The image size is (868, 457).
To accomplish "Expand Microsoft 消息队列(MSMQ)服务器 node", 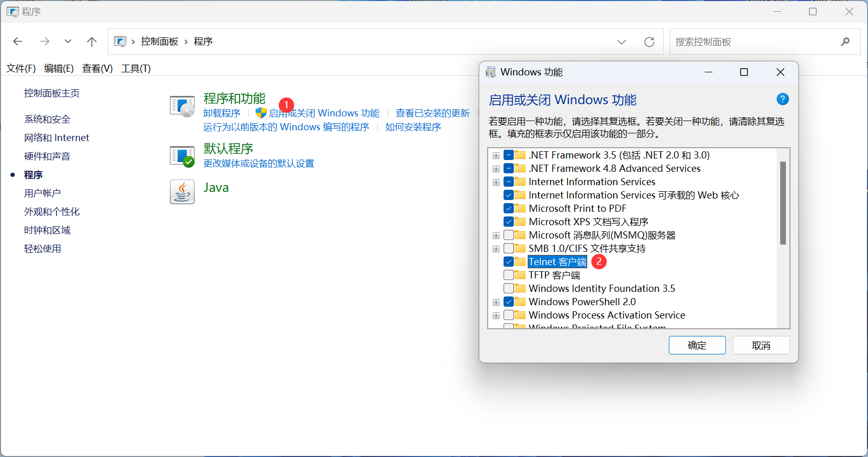I will pos(496,235).
